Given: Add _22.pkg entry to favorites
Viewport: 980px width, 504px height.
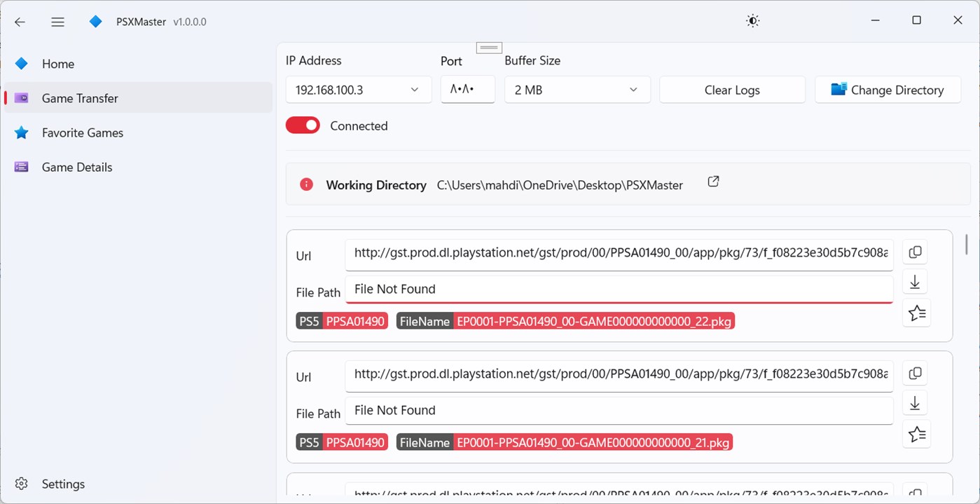Looking at the screenshot, I should click(917, 313).
